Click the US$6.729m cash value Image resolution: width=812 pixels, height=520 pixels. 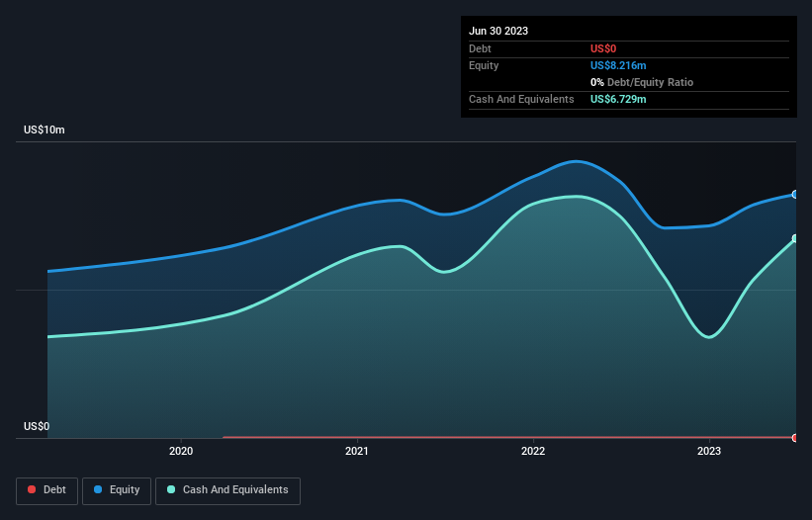[618, 99]
